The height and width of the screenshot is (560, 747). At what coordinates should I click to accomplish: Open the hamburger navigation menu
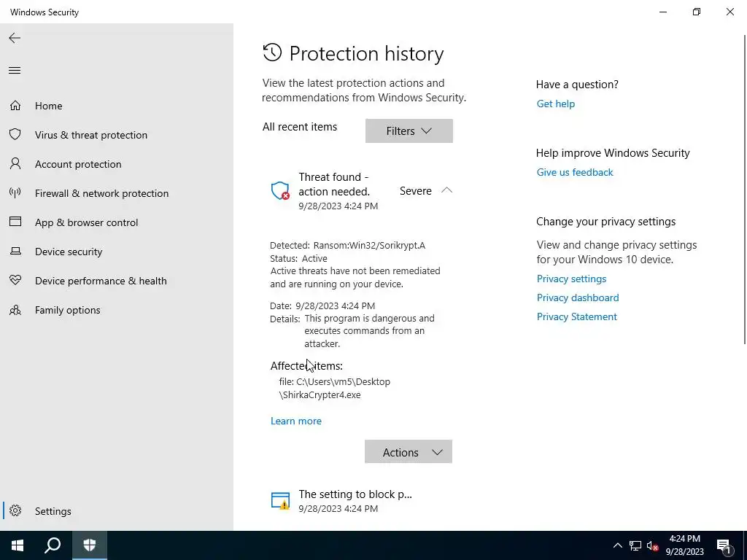[15, 71]
